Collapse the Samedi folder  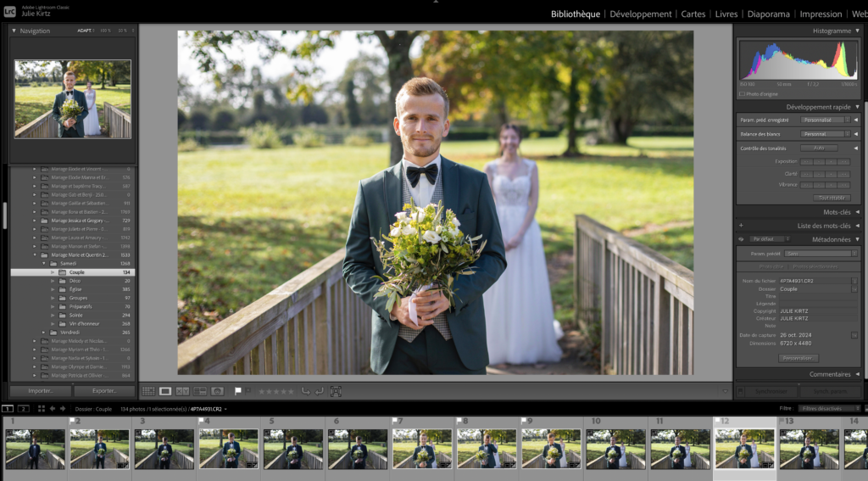[44, 264]
